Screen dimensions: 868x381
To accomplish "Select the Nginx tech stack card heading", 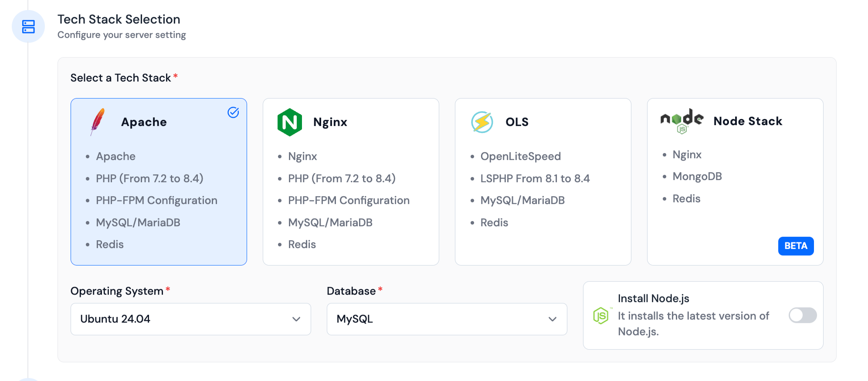I will [330, 122].
